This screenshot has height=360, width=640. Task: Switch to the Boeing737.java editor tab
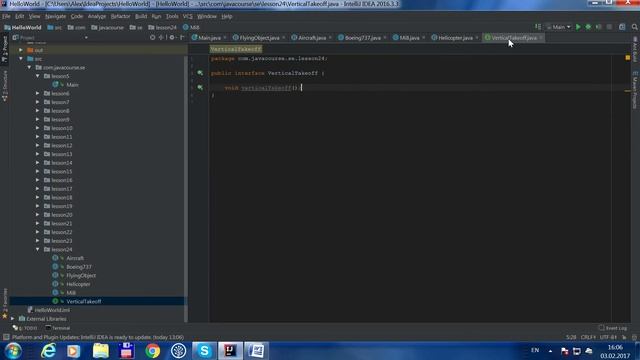pyautogui.click(x=362, y=38)
